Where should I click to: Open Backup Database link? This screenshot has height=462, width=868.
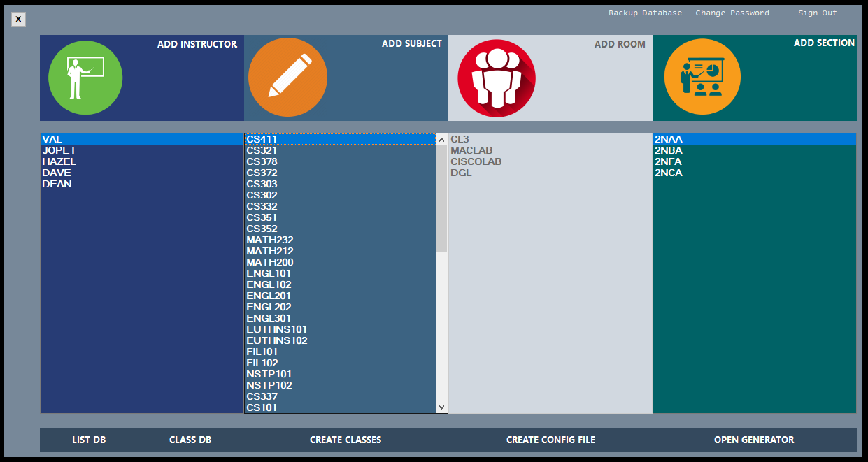coord(644,13)
